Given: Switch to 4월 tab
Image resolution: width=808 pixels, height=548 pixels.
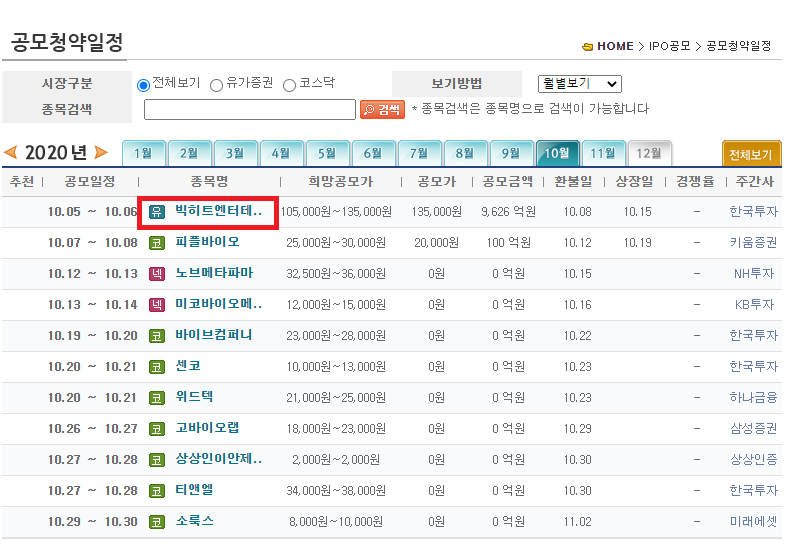Looking at the screenshot, I should [x=281, y=153].
